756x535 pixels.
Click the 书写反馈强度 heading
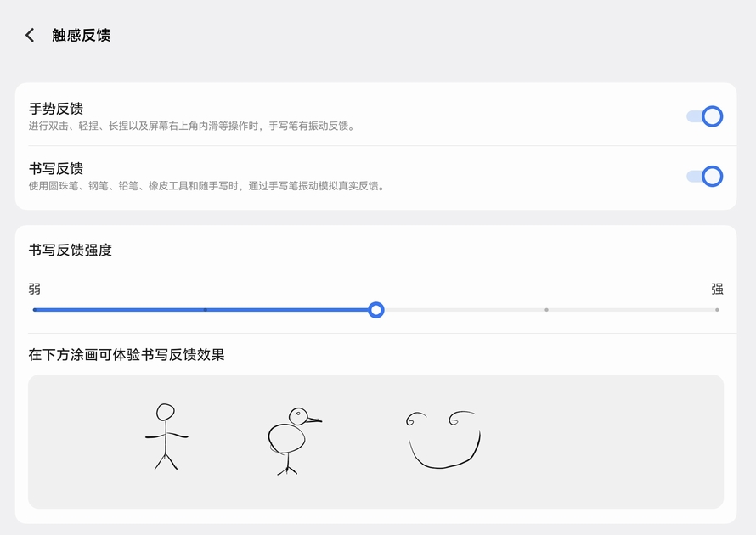(x=71, y=251)
